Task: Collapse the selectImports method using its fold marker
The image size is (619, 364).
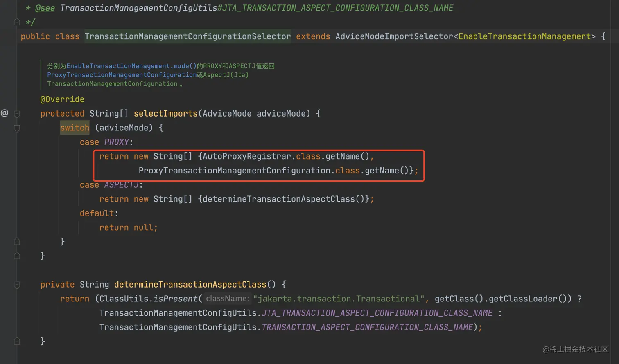Action: click(17, 114)
